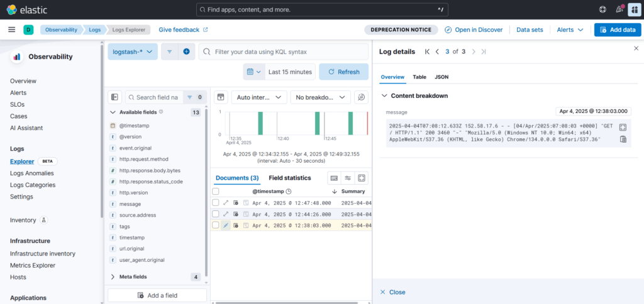Check the 12:47:48 row checkbox
The width and height of the screenshot is (644, 304).
216,203
